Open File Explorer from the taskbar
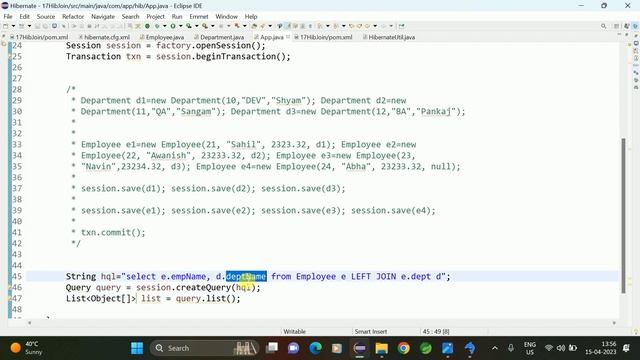 coord(382,348)
